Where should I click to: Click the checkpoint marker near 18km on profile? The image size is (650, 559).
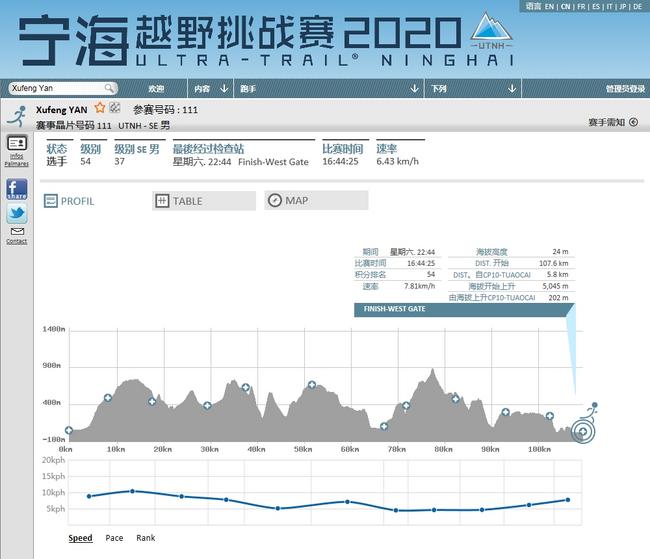(x=152, y=401)
